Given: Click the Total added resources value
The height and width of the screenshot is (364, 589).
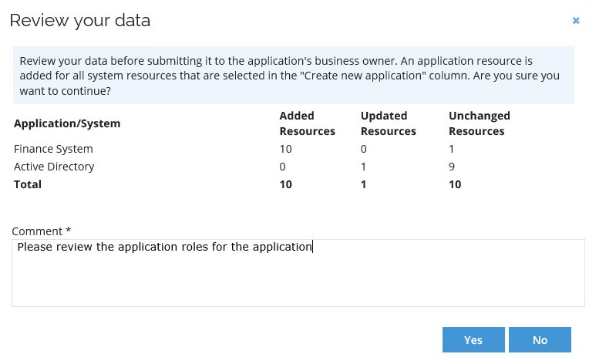Looking at the screenshot, I should pos(285,184).
